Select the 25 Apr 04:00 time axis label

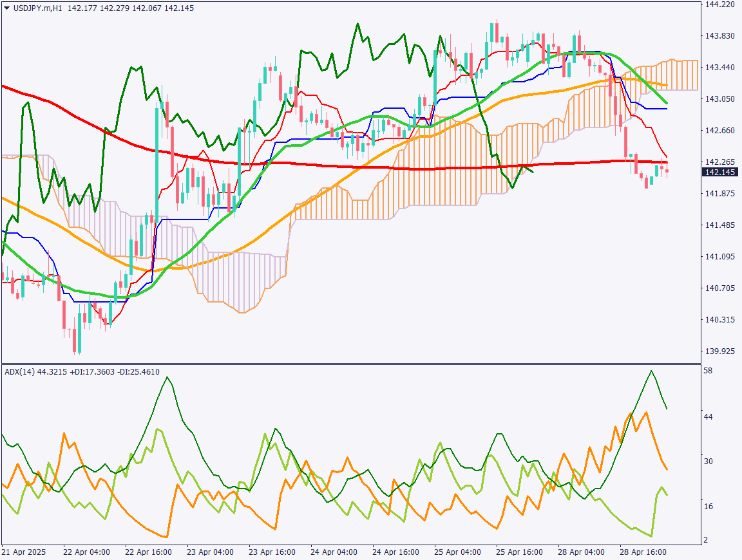coord(457,552)
